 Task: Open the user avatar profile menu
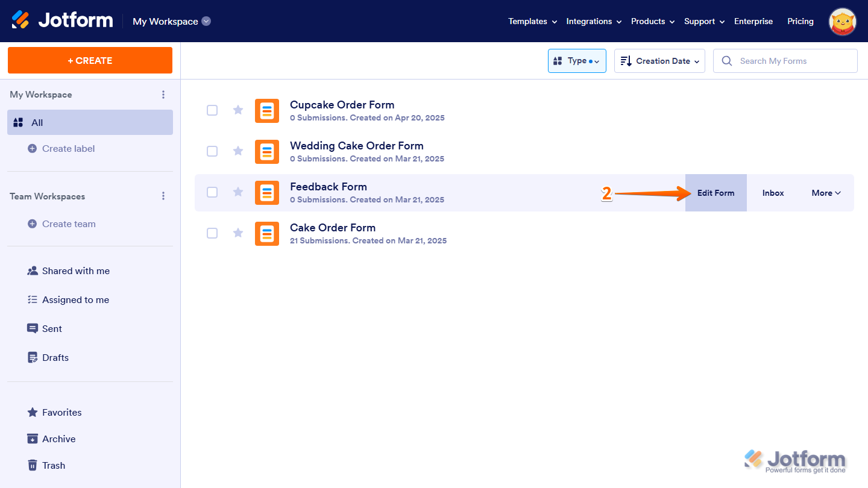843,22
